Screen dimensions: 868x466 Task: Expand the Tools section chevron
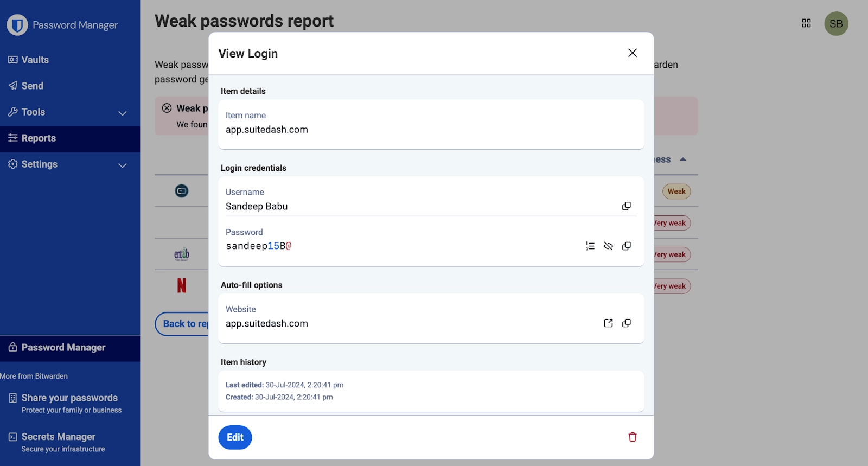click(x=123, y=113)
